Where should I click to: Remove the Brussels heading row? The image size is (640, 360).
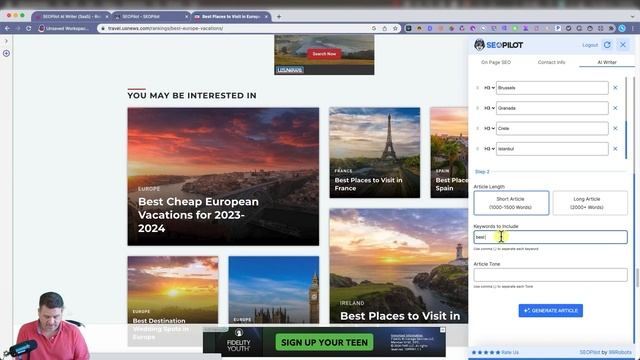click(615, 88)
